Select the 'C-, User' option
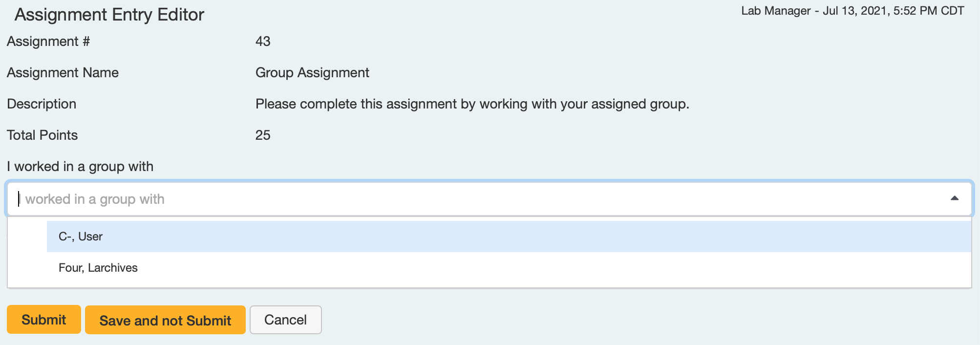 [x=81, y=237]
